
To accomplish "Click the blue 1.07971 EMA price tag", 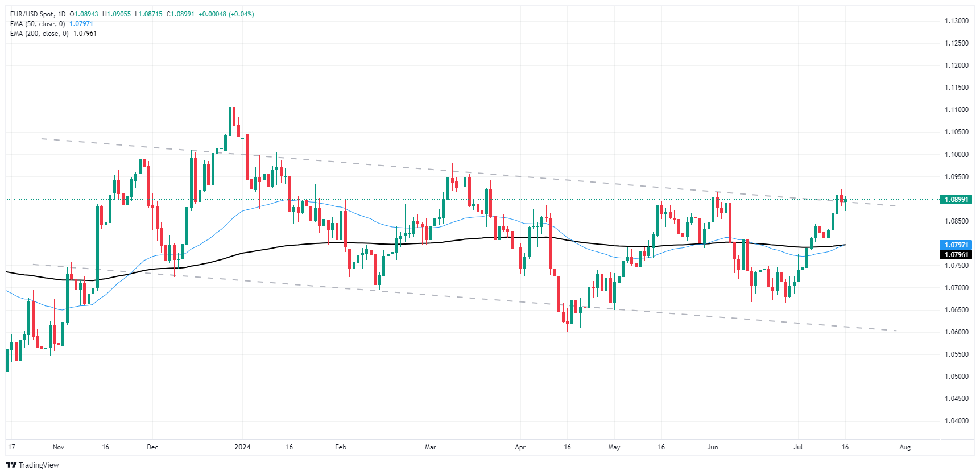I will click(x=956, y=245).
